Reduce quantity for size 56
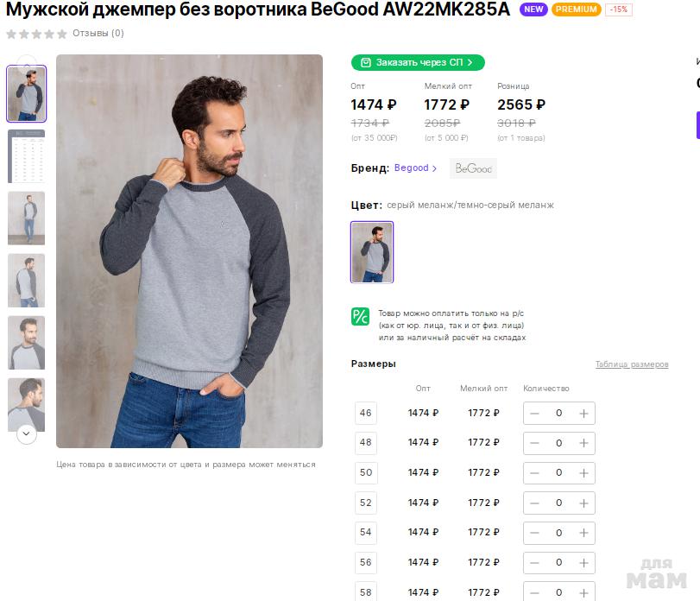 point(535,563)
